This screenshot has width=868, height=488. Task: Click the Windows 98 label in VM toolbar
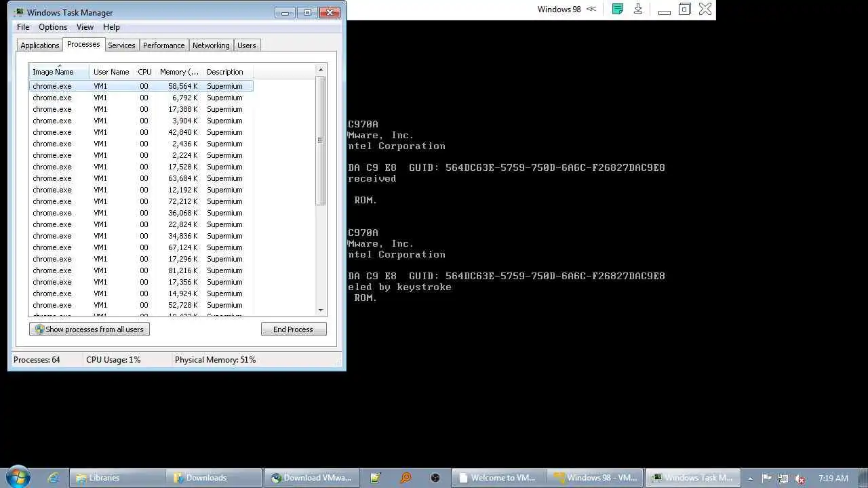559,9
